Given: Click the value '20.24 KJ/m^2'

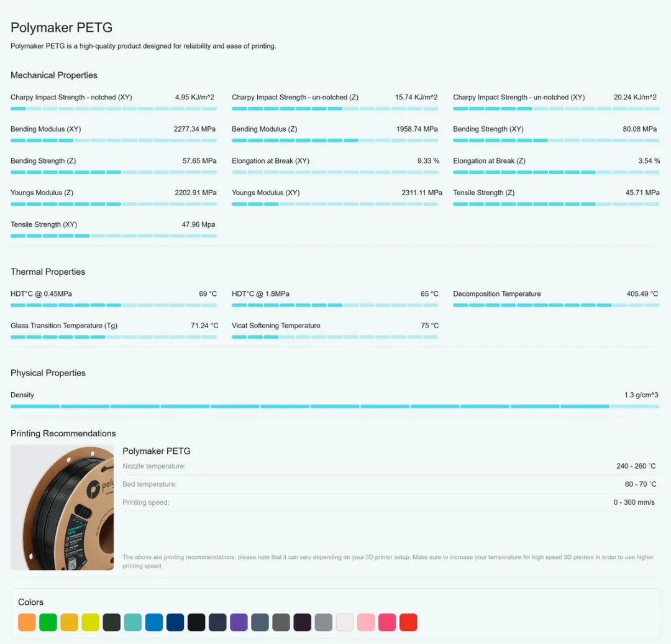Looking at the screenshot, I should coord(635,97).
